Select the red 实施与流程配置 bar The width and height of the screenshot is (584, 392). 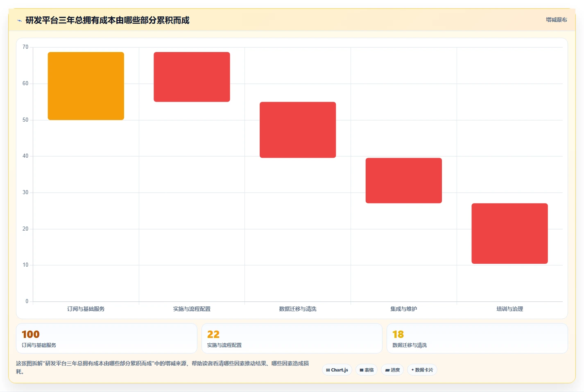(192, 77)
